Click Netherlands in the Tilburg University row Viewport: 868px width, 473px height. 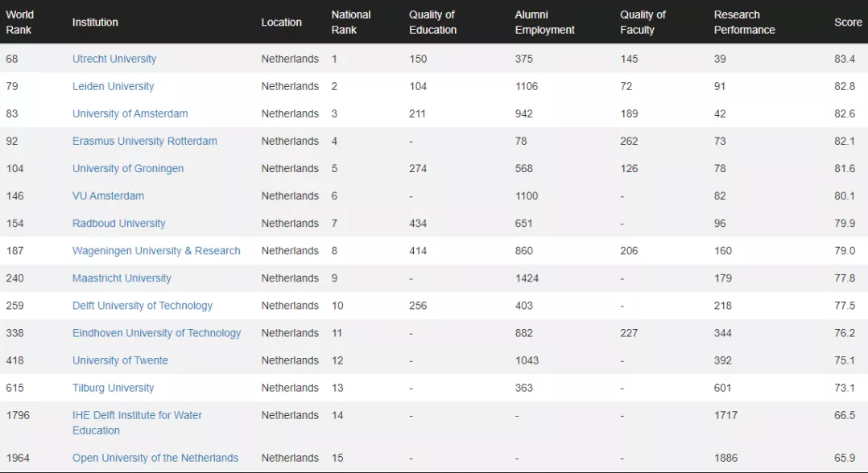tap(290, 388)
